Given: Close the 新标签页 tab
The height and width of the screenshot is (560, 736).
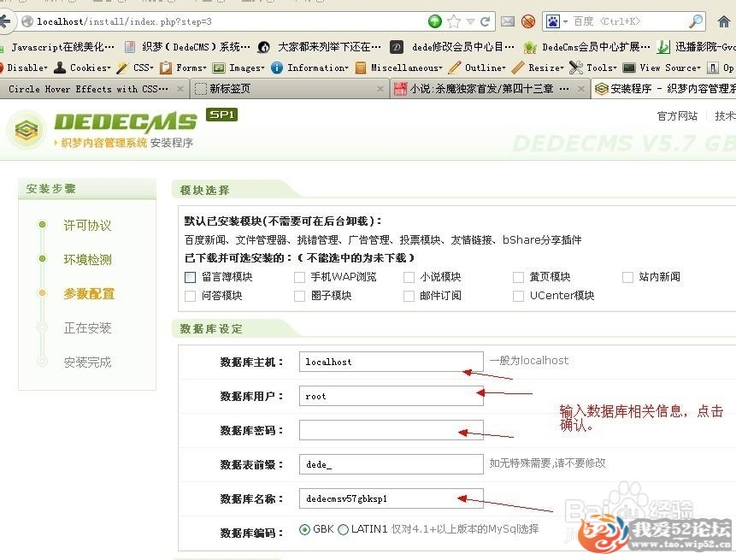Looking at the screenshot, I should click(x=380, y=89).
